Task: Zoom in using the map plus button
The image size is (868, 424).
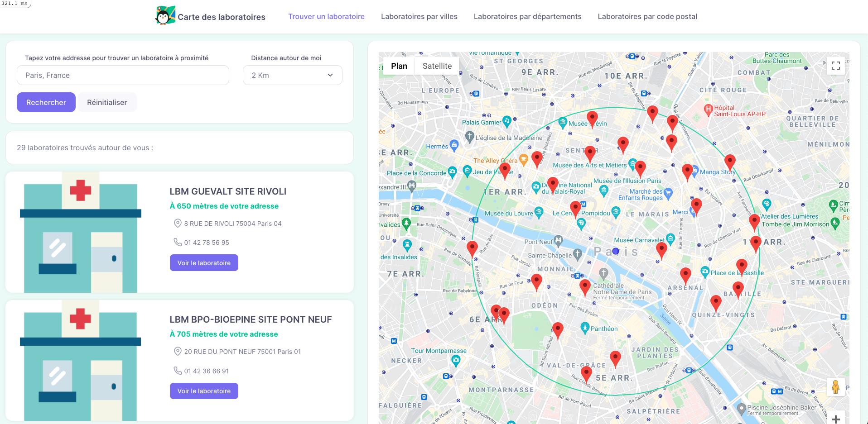Action: [836, 419]
